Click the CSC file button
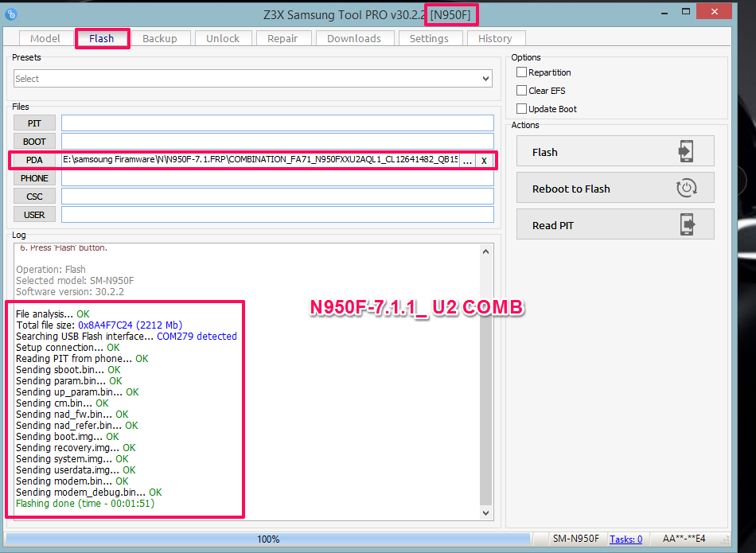756x553 pixels. tap(34, 197)
